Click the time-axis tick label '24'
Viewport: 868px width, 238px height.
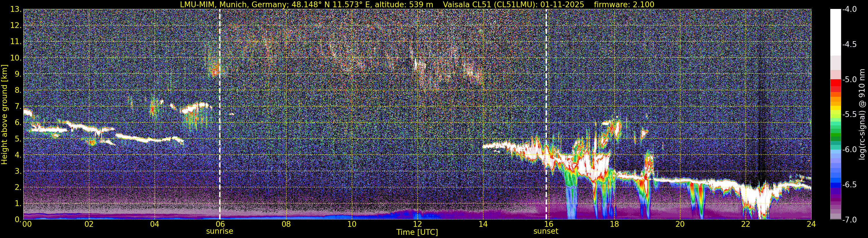click(811, 224)
